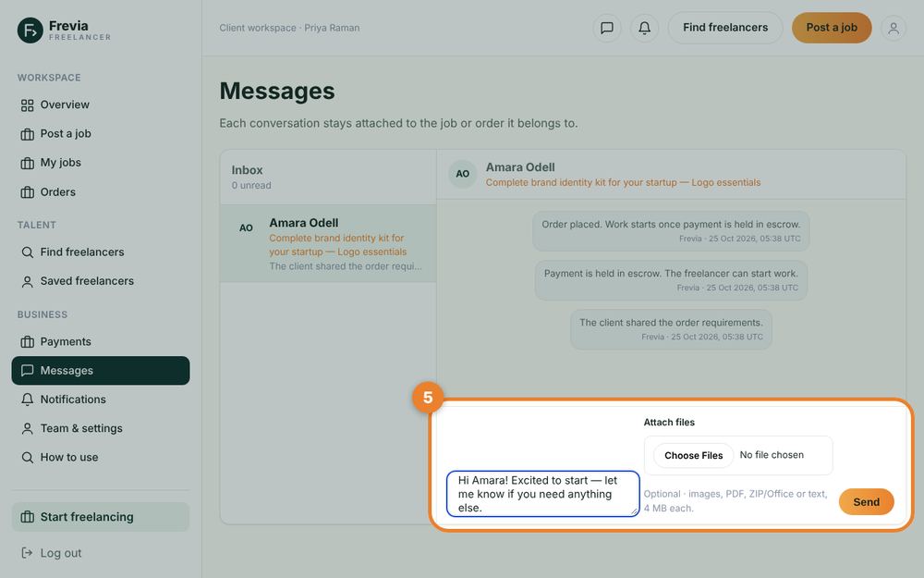Click briefcase icon beside My jobs
This screenshot has width=924, height=578.
[27, 163]
